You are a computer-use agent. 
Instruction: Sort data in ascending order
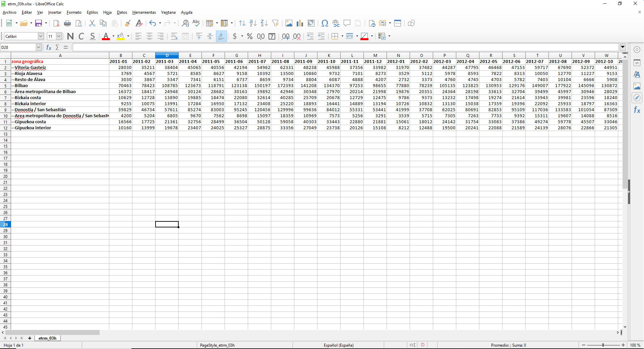[x=253, y=23]
